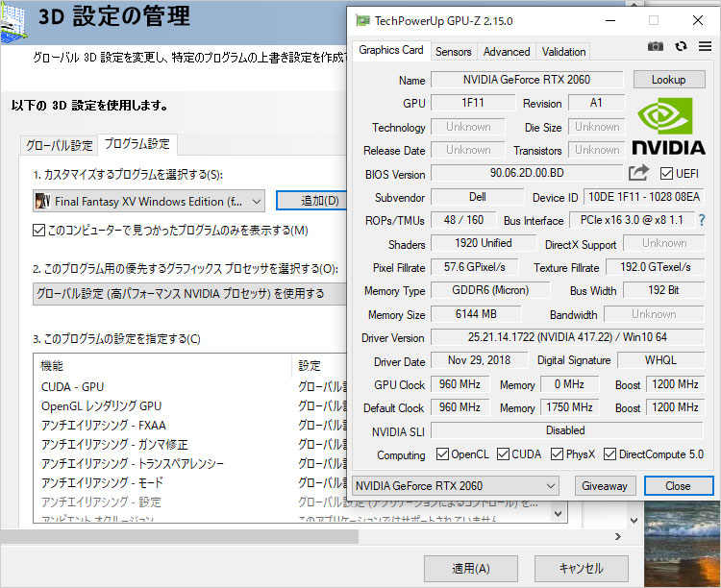Click the Final Fantasy XV program icon
This screenshot has width=721, height=588.
pyautogui.click(x=42, y=201)
